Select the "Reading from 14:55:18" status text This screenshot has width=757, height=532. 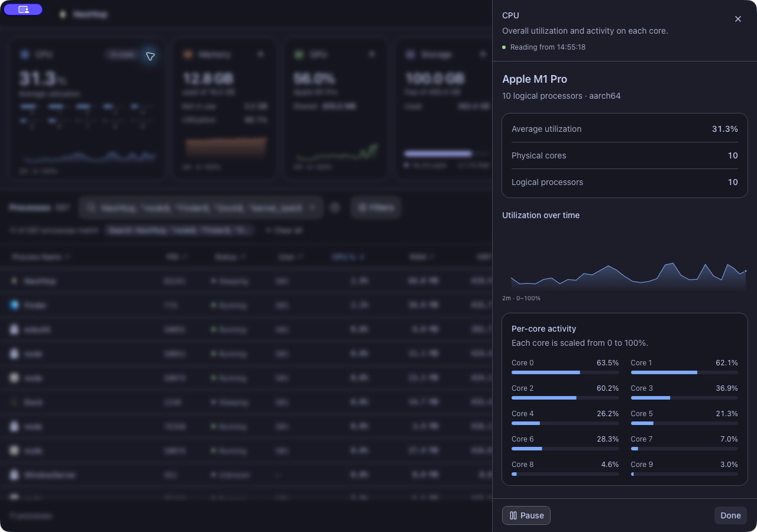548,47
